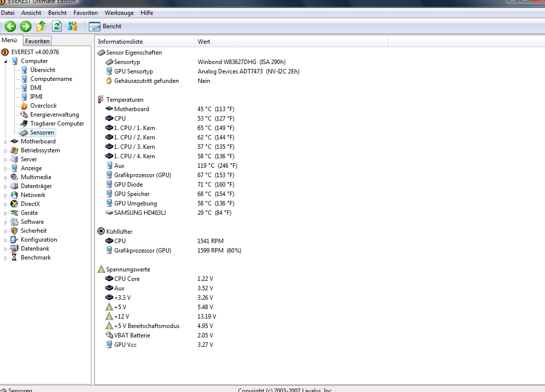
Task: Click the Sicherheit shield icon
Action: (14, 231)
